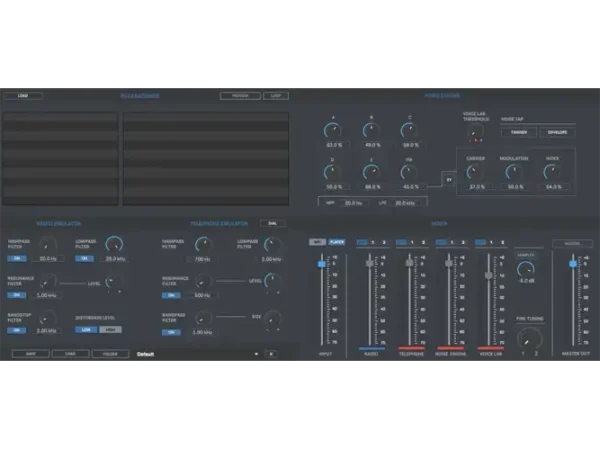Toggle the Dual button for Telephone Emulator

(x=273, y=223)
